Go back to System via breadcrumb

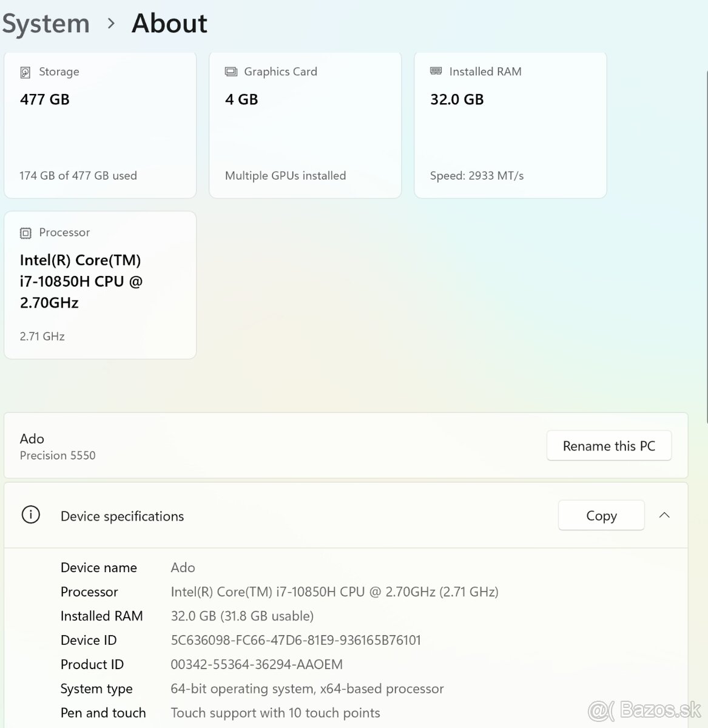(46, 24)
